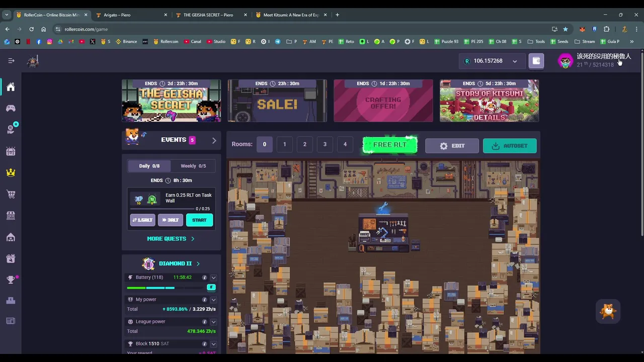Open the fox chat assistant icon
644x362 pixels.
[608, 311]
